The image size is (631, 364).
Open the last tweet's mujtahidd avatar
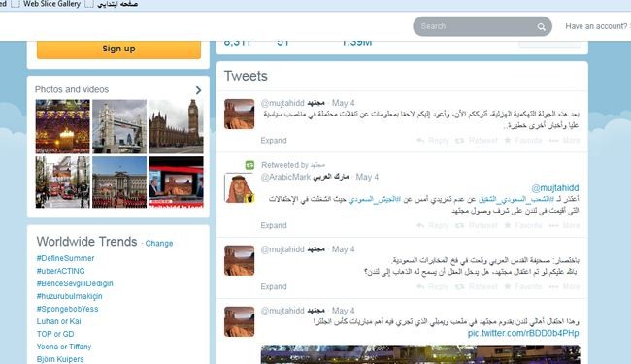(239, 321)
